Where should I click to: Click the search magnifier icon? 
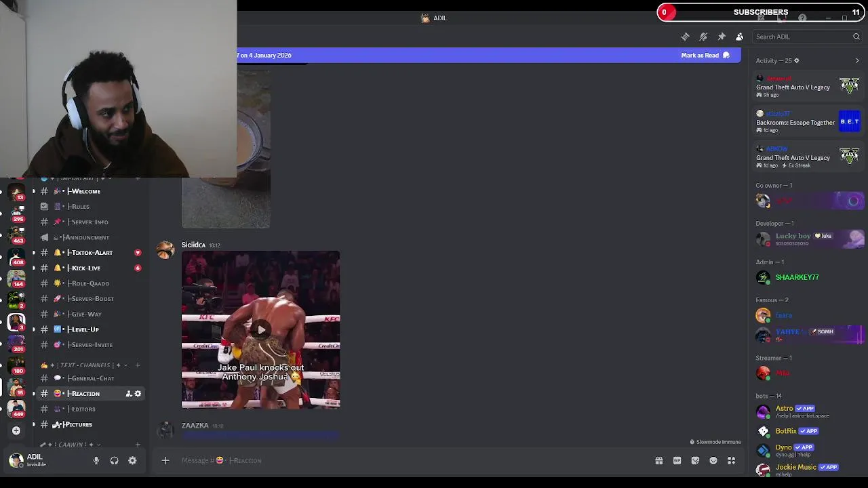[856, 37]
